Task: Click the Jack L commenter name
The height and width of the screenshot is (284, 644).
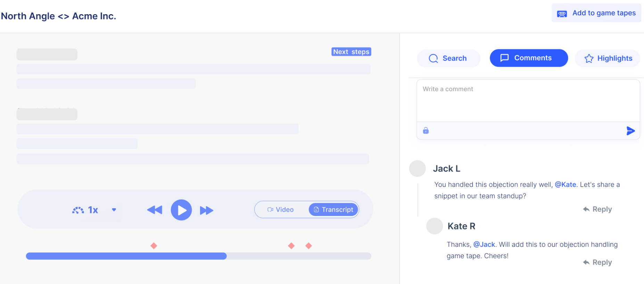Action: [x=447, y=169]
